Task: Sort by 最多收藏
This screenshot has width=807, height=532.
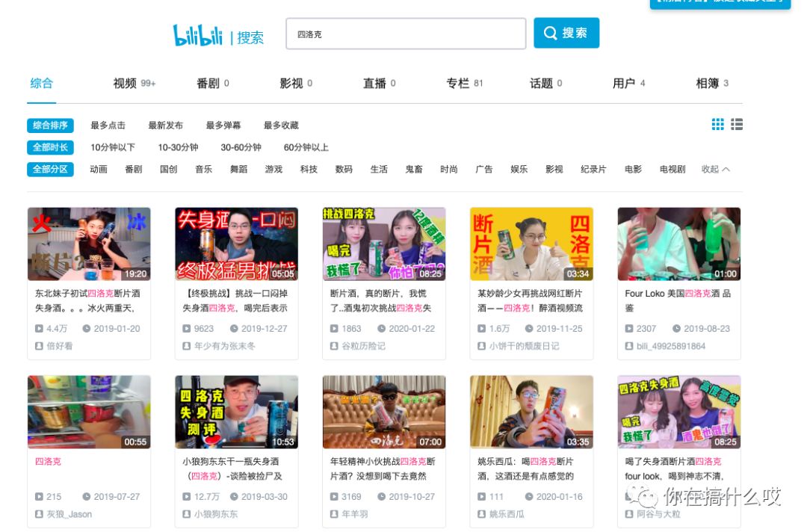Action: [x=281, y=125]
